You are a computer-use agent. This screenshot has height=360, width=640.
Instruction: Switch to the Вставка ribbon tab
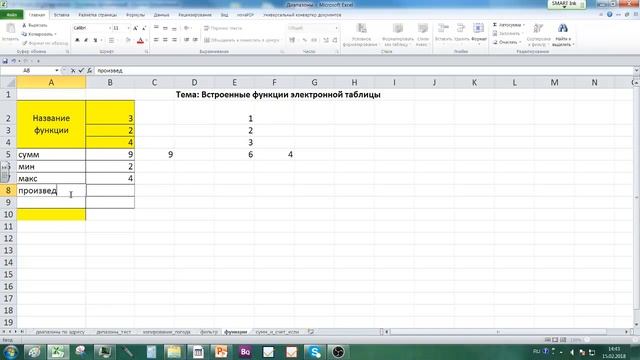pyautogui.click(x=62, y=15)
